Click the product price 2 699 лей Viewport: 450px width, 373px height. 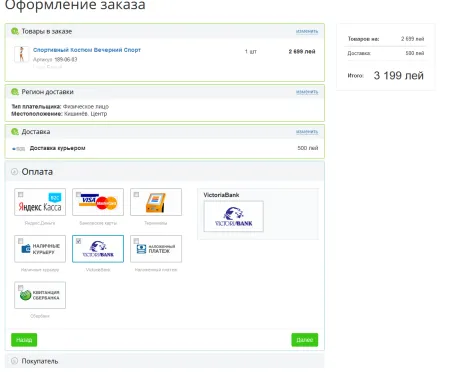(x=302, y=51)
